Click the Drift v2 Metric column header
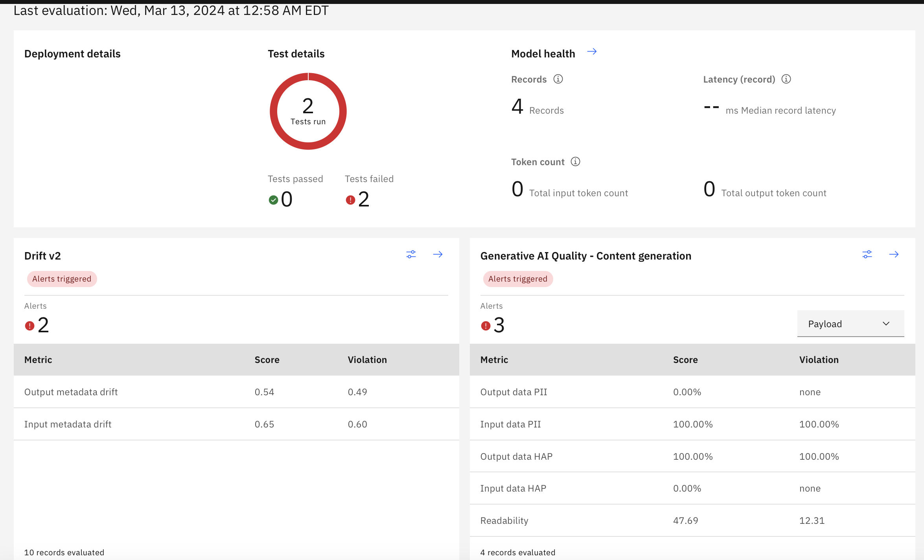This screenshot has width=924, height=560. pos(38,359)
